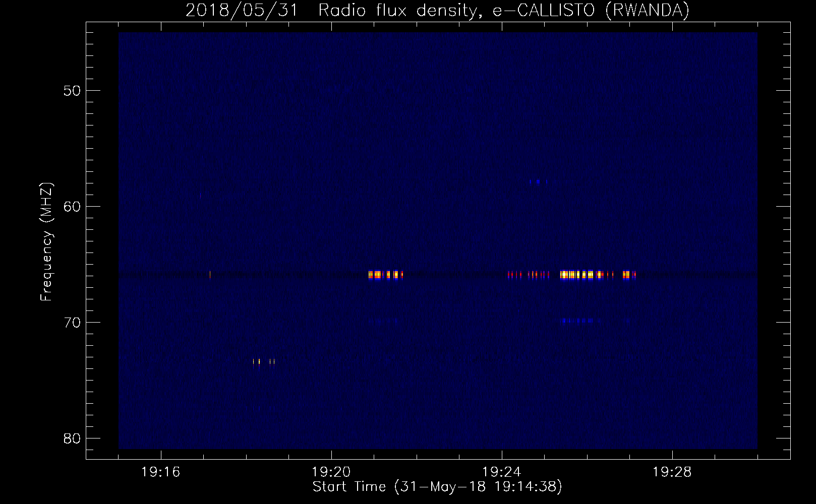Click the 'Frequency (MHZ)' axis label
The height and width of the screenshot is (504, 816).
click(x=46, y=242)
